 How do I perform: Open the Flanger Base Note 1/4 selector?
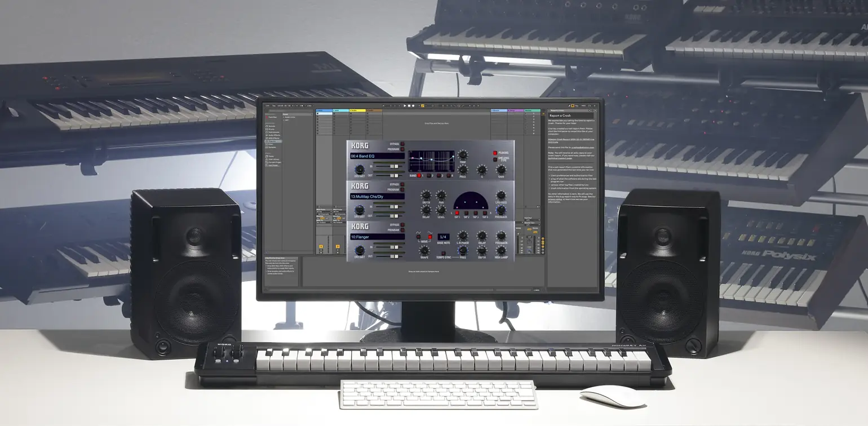click(x=444, y=237)
